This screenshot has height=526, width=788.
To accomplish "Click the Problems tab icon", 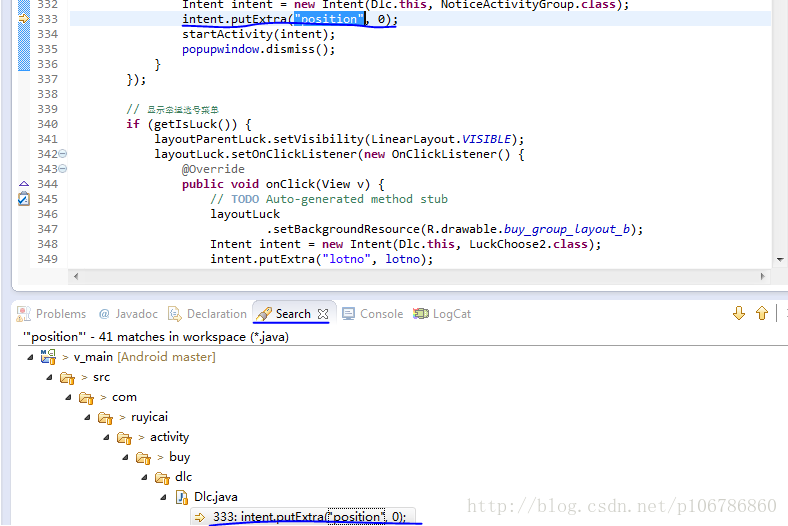I will 24,314.
